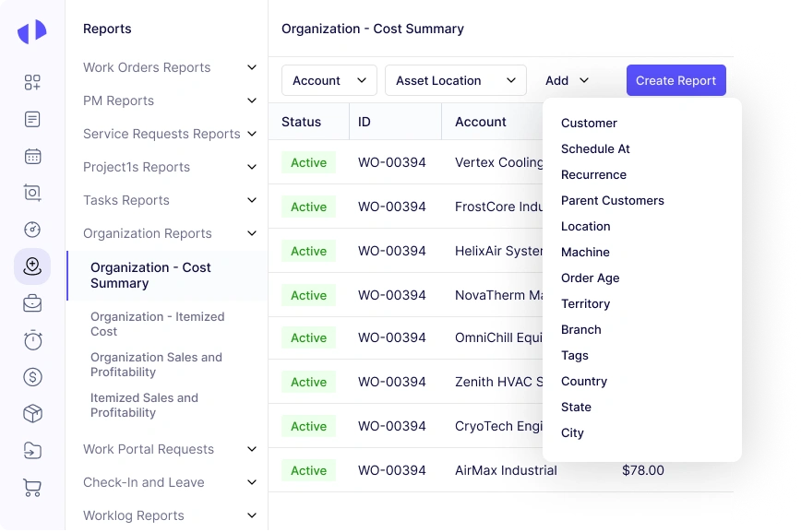Click the Create Report button
The image size is (801, 532).
click(x=675, y=80)
